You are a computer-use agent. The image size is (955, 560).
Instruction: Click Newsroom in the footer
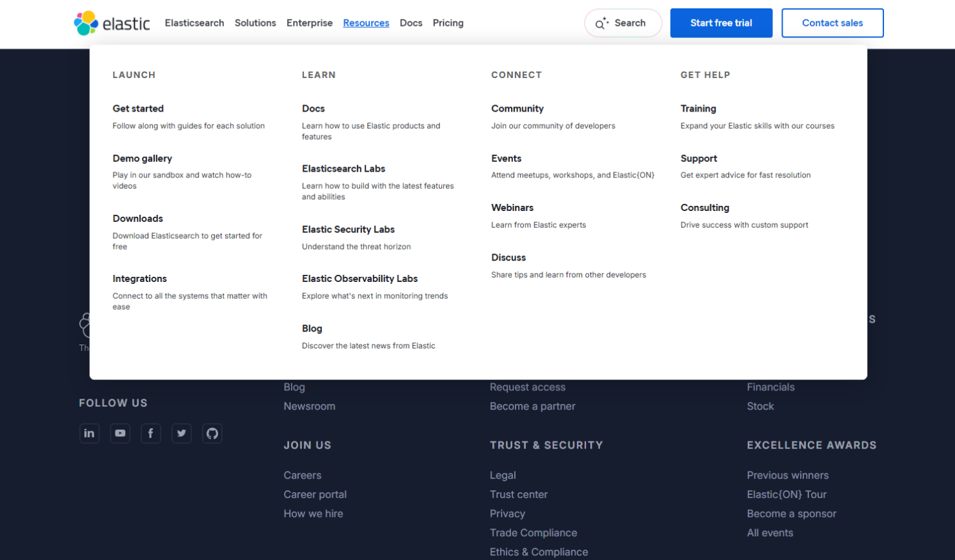pos(309,406)
